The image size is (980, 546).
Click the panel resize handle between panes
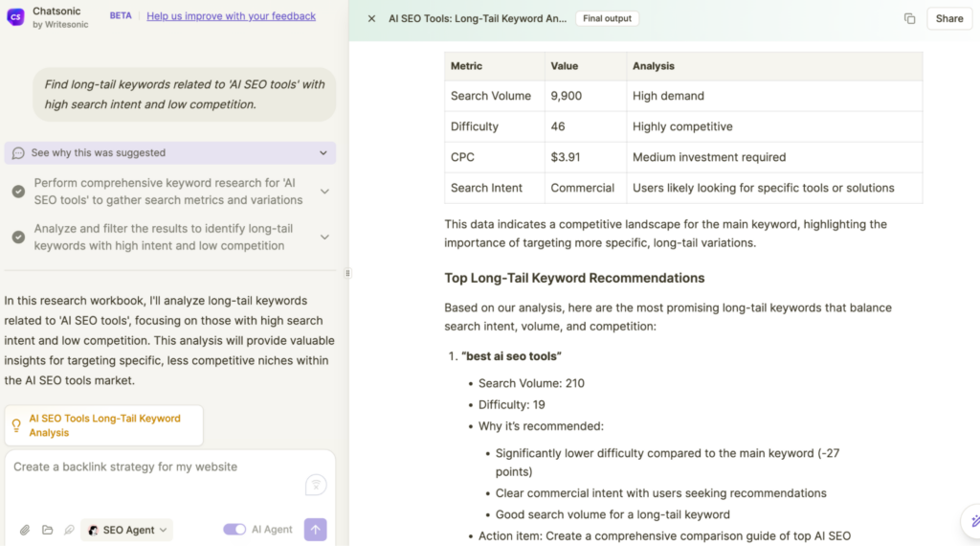[x=347, y=273]
